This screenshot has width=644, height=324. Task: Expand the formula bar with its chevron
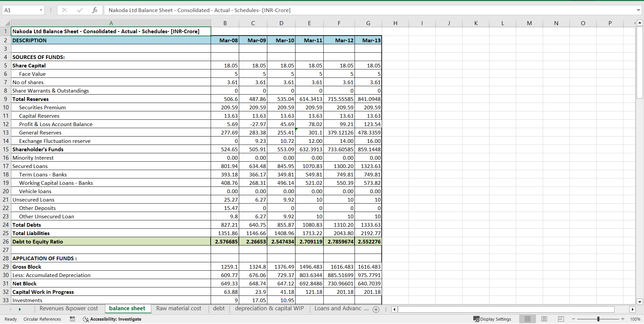pos(638,10)
